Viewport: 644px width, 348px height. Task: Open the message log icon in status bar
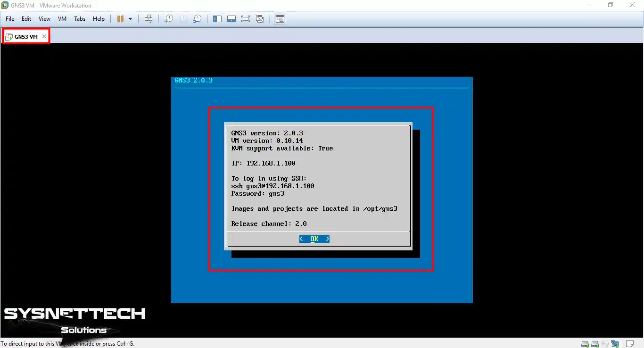[x=630, y=344]
